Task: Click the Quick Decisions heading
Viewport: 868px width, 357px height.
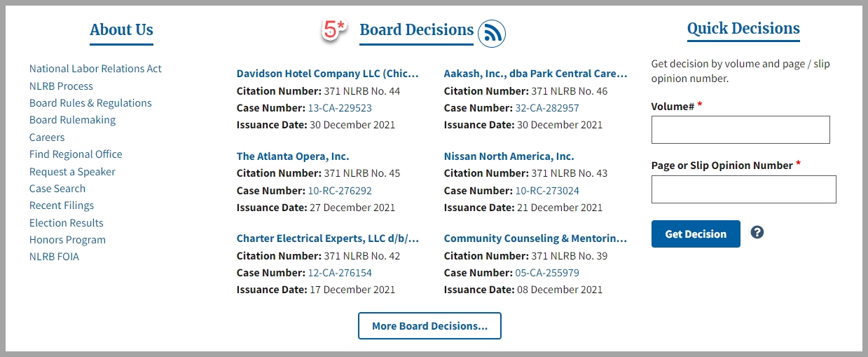Action: pos(743,29)
